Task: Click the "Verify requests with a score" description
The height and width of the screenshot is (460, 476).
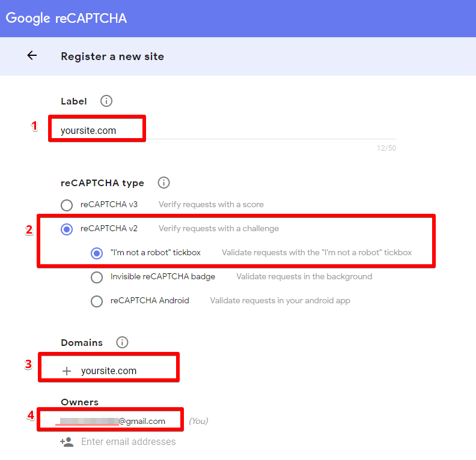Action: click(x=211, y=205)
